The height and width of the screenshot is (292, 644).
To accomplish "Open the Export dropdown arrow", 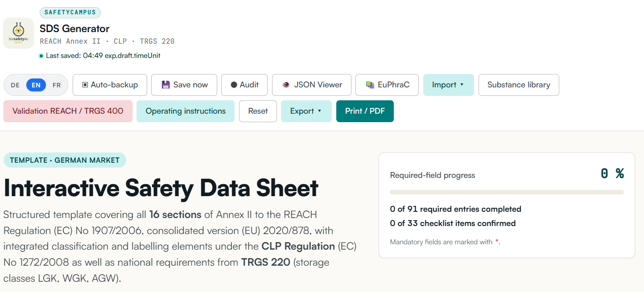I will coord(319,111).
